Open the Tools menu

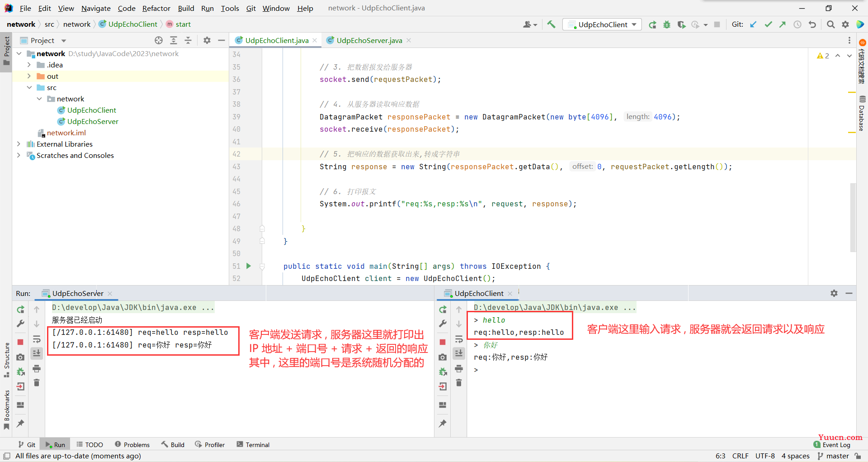tap(230, 8)
